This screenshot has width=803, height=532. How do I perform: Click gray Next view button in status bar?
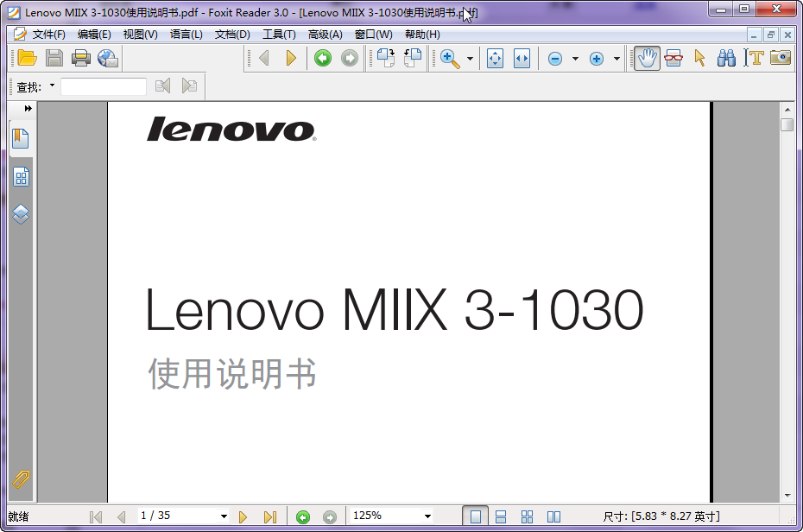(x=330, y=517)
